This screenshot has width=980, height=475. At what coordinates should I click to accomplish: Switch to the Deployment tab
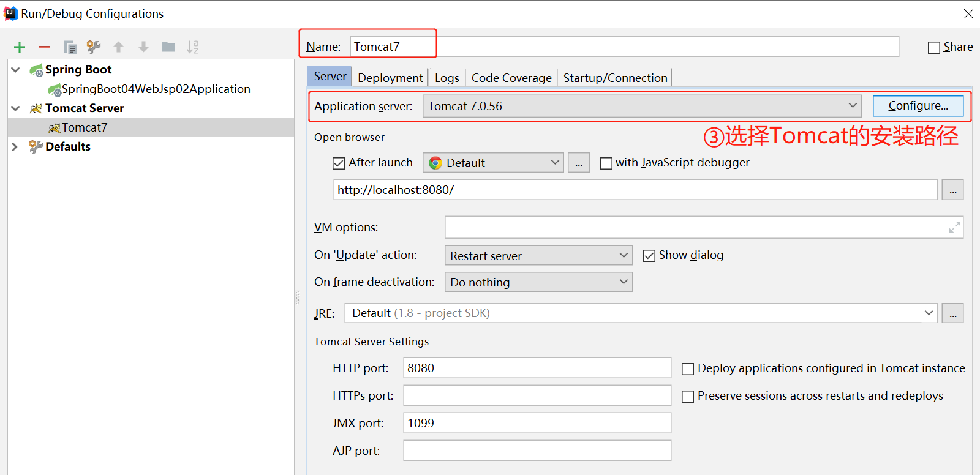click(390, 78)
